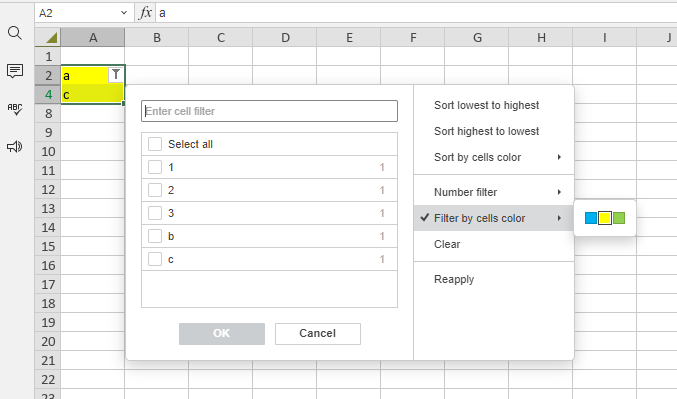The height and width of the screenshot is (399, 677).
Task: Choose Sort highest to lowest
Action: (494, 131)
